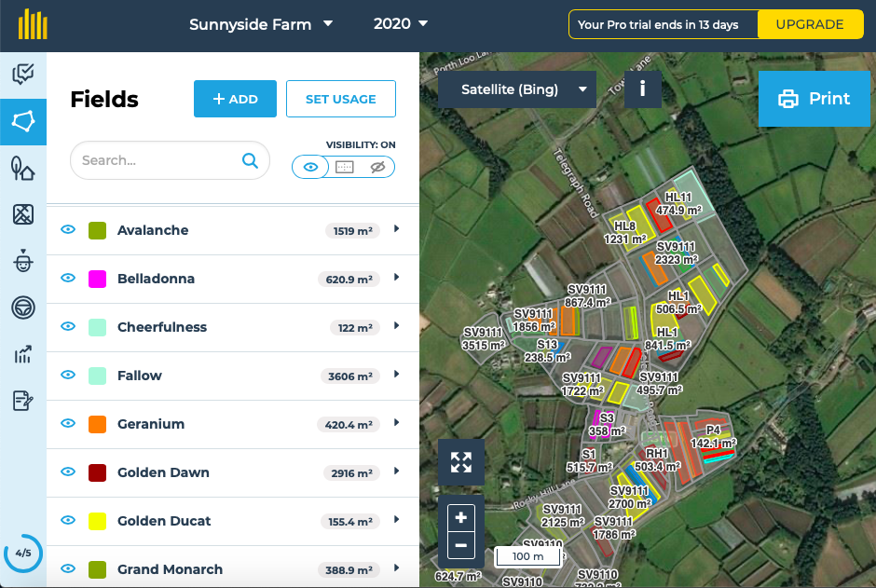Click the search magnifier icon
This screenshot has width=876, height=588.
250,161
